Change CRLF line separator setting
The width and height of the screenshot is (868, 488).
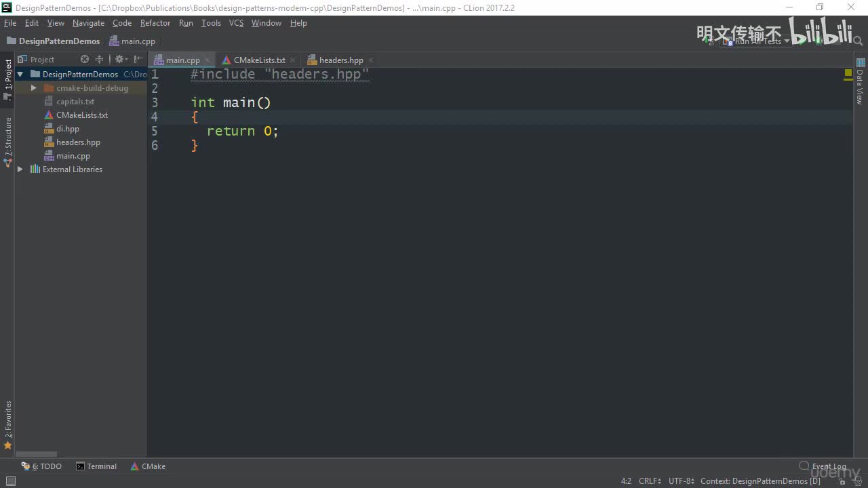650,481
